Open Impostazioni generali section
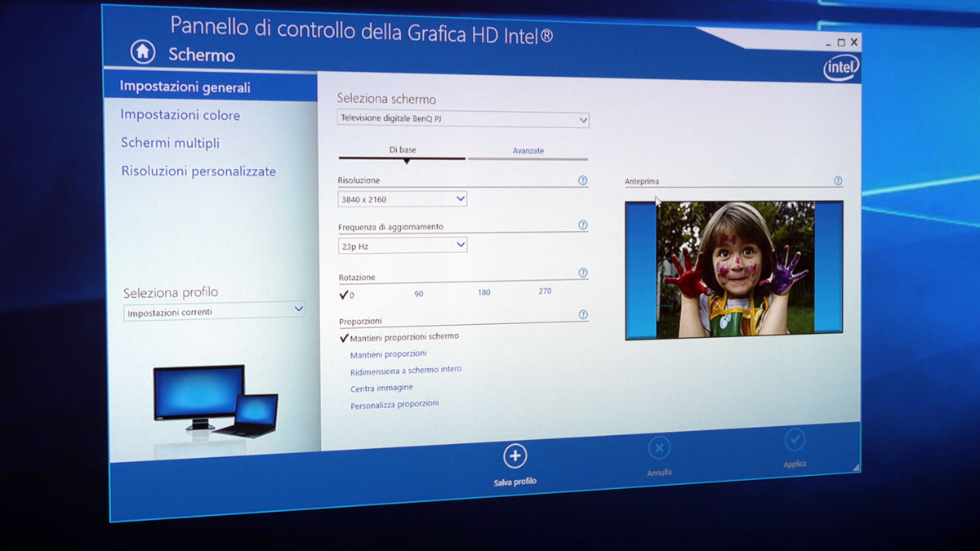Image resolution: width=980 pixels, height=551 pixels. (x=211, y=87)
